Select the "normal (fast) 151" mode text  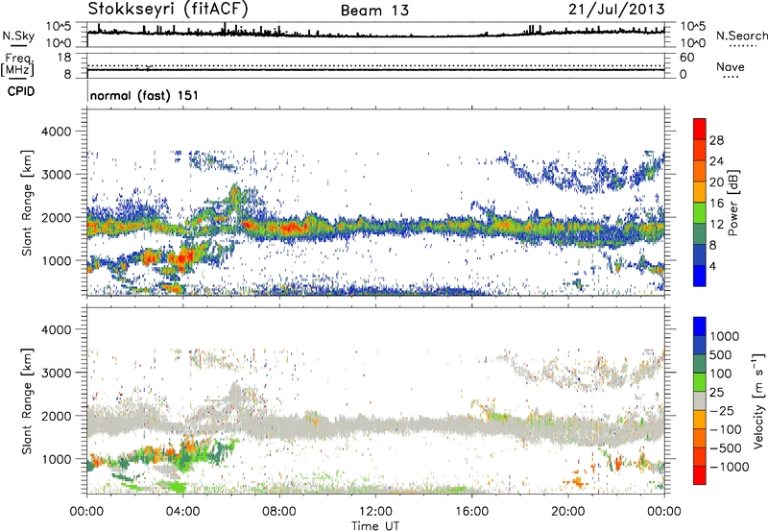[145, 95]
